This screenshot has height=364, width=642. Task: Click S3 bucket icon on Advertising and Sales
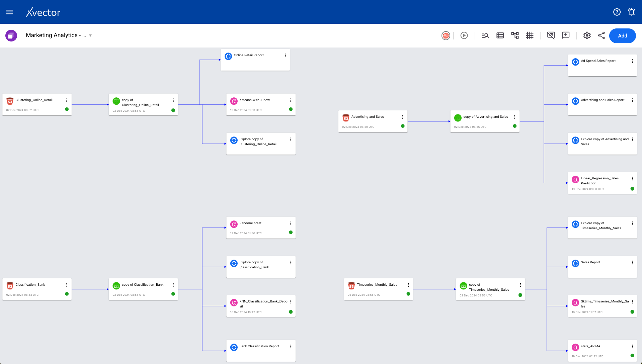click(x=346, y=118)
